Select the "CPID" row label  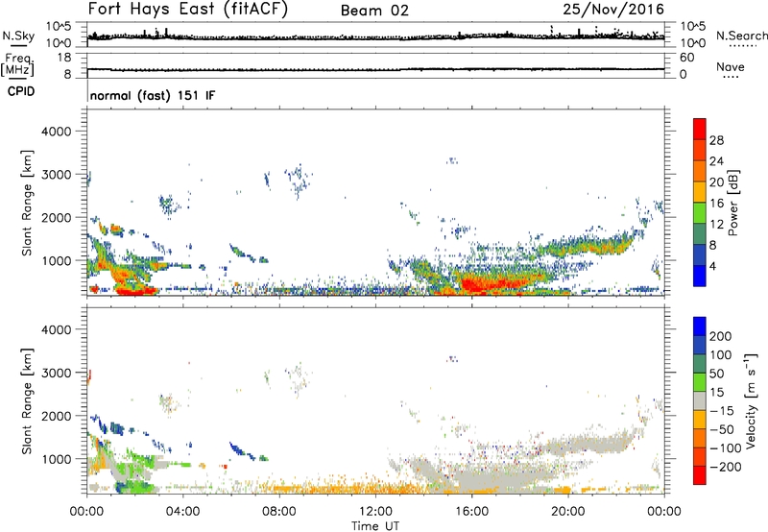coord(21,91)
